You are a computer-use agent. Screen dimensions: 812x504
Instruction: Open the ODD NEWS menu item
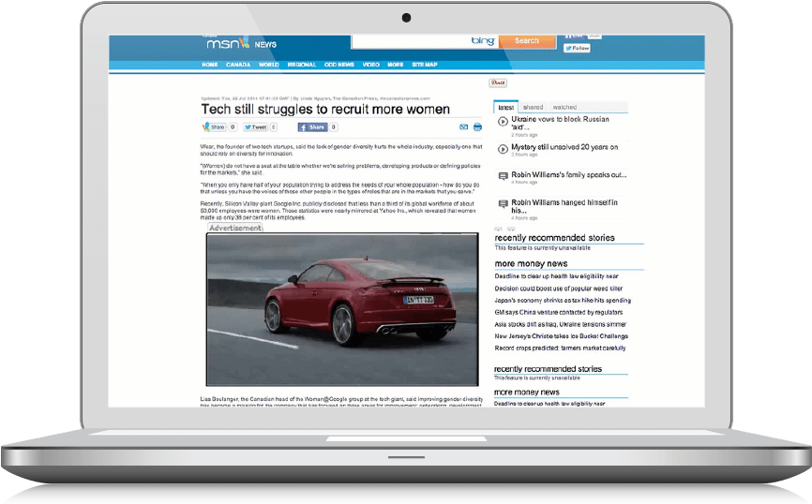pos(338,65)
